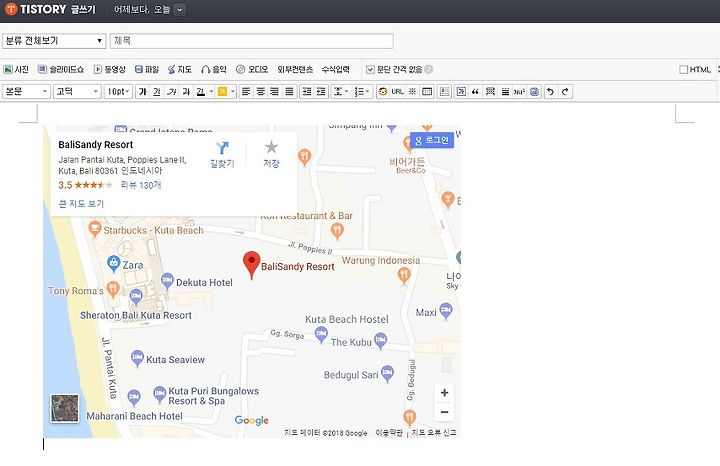The height and width of the screenshot is (466, 720).
Task: Toggle 문단 간격 없음 checkbox
Action: [370, 69]
